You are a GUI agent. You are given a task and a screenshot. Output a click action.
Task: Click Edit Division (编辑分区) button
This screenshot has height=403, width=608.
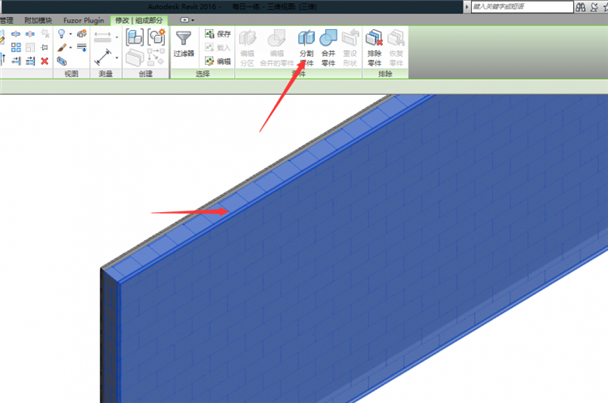[x=247, y=48]
